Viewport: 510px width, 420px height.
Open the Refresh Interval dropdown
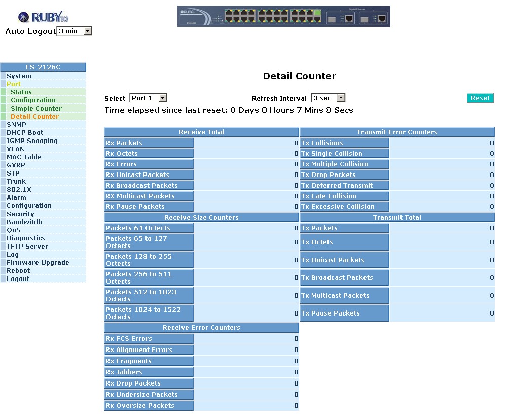click(328, 98)
